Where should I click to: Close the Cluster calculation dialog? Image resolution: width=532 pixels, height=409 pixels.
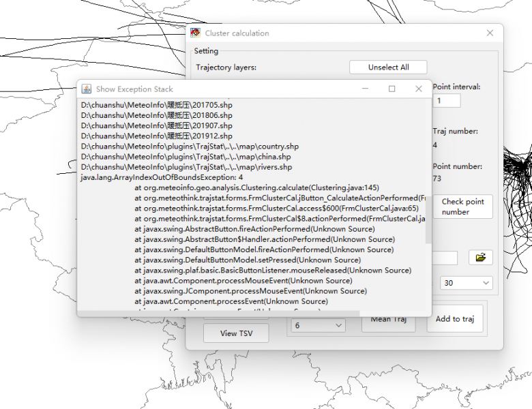[490, 33]
